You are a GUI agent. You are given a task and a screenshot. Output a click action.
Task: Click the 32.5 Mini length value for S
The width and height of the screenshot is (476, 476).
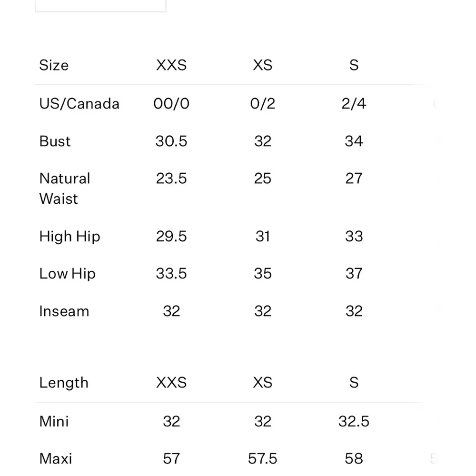tap(354, 421)
